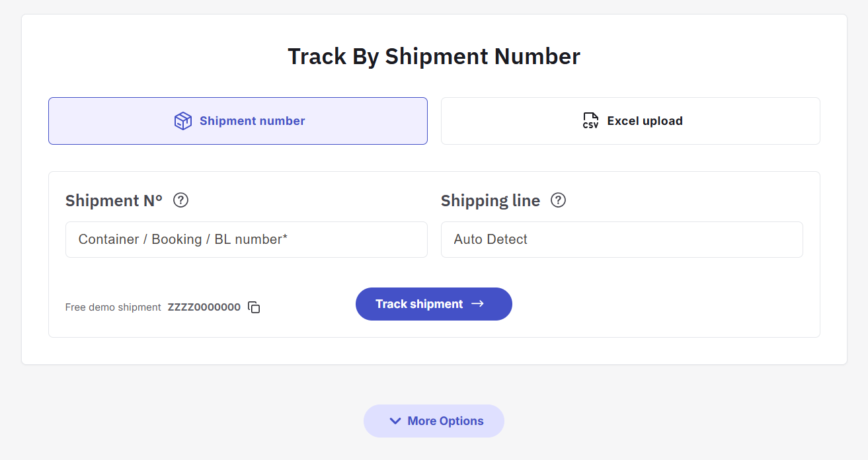Click the Track By Shipment Number heading
This screenshot has width=868, height=460.
click(x=434, y=56)
